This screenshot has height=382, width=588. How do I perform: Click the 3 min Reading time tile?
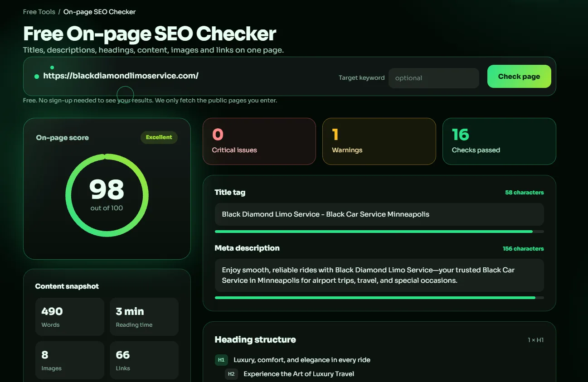click(144, 317)
